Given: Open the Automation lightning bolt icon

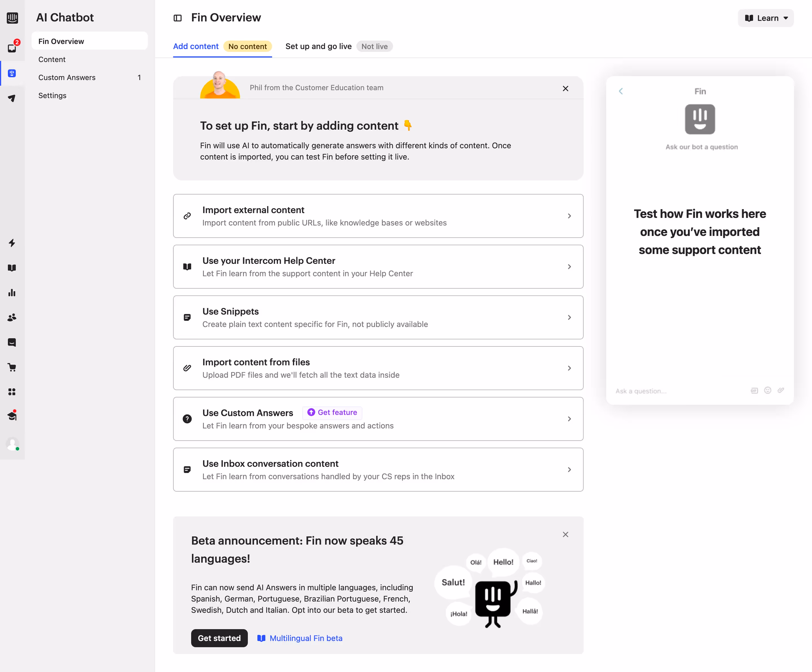Looking at the screenshot, I should pyautogui.click(x=12, y=243).
